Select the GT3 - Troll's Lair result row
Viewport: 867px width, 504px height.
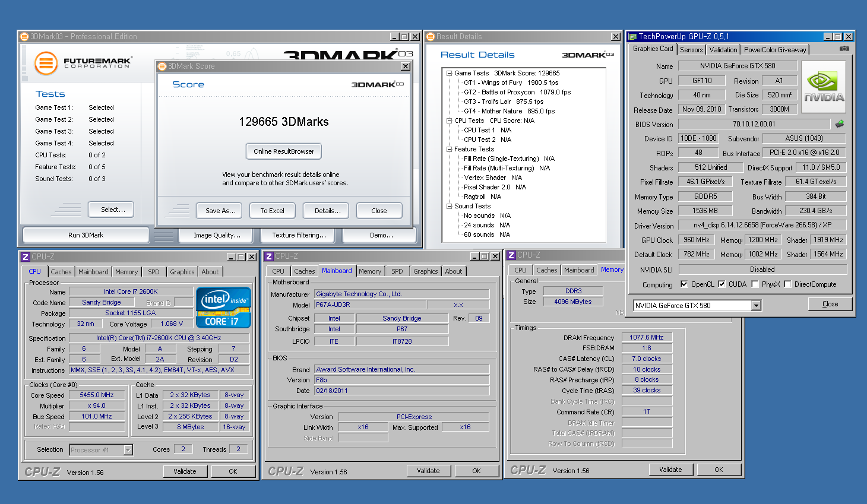click(x=504, y=102)
